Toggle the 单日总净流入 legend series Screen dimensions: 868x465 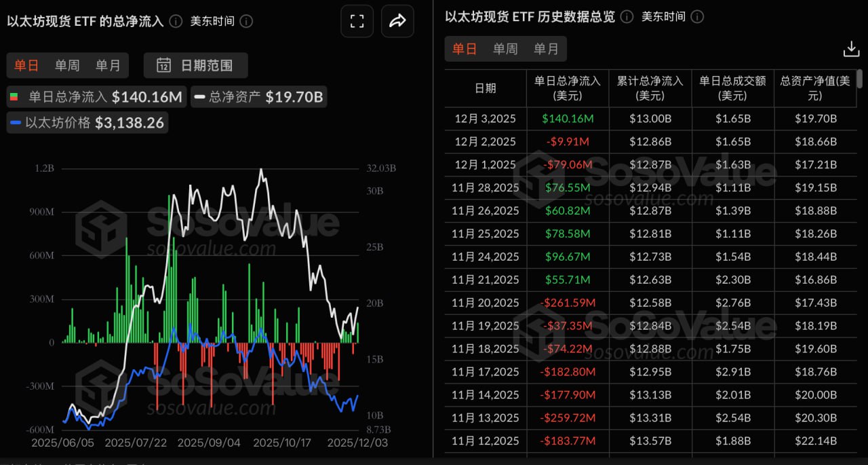(x=96, y=97)
